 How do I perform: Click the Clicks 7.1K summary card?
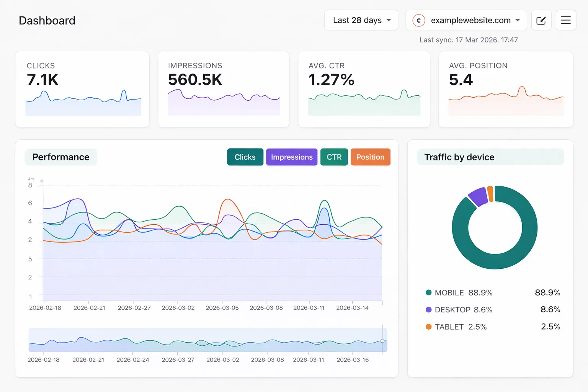tap(82, 89)
